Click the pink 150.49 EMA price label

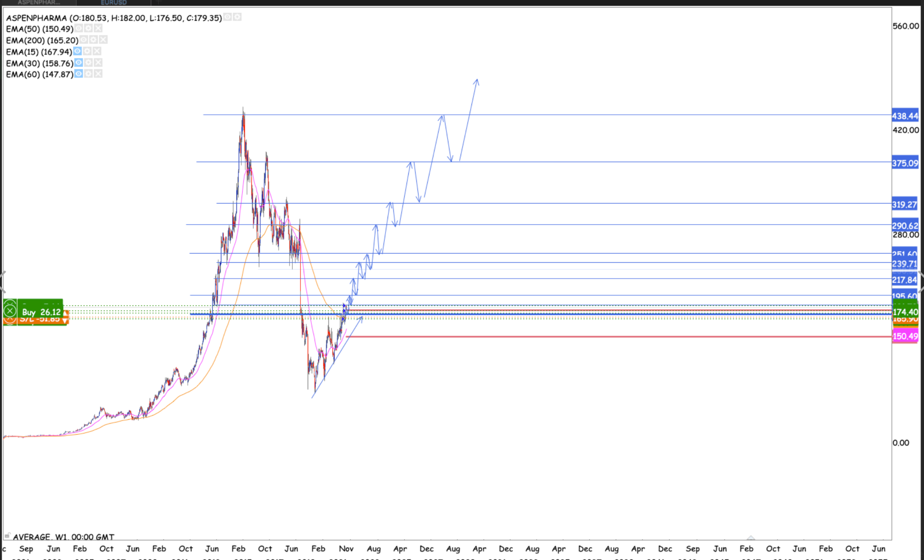905,336
